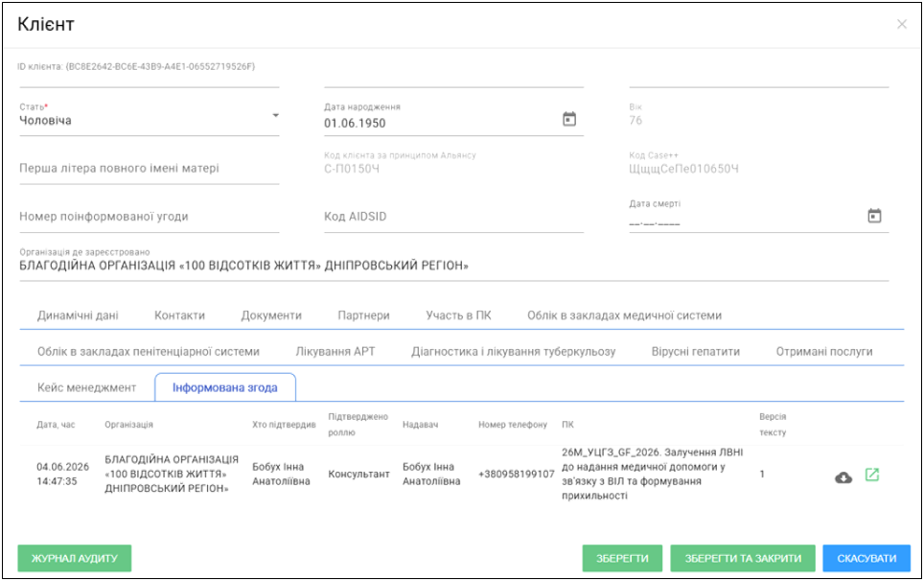Click Бобух Інна Анатоліївна in Надавач column
Viewport: 924px width, 581px height.
tap(431, 474)
